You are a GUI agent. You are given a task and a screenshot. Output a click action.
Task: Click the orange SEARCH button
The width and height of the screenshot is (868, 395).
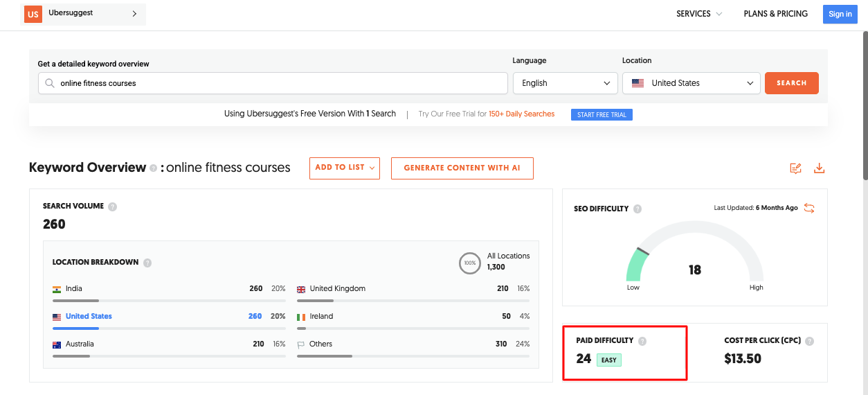[792, 83]
